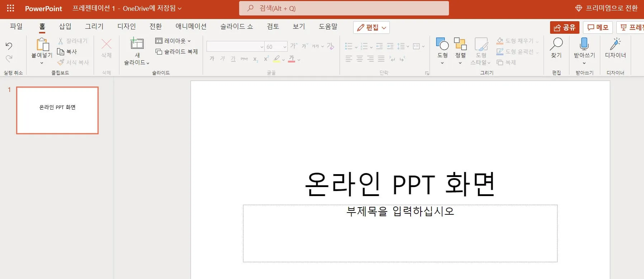Open the Designer (디자이너) icon
Screen dimensions: 644x279
click(615, 44)
